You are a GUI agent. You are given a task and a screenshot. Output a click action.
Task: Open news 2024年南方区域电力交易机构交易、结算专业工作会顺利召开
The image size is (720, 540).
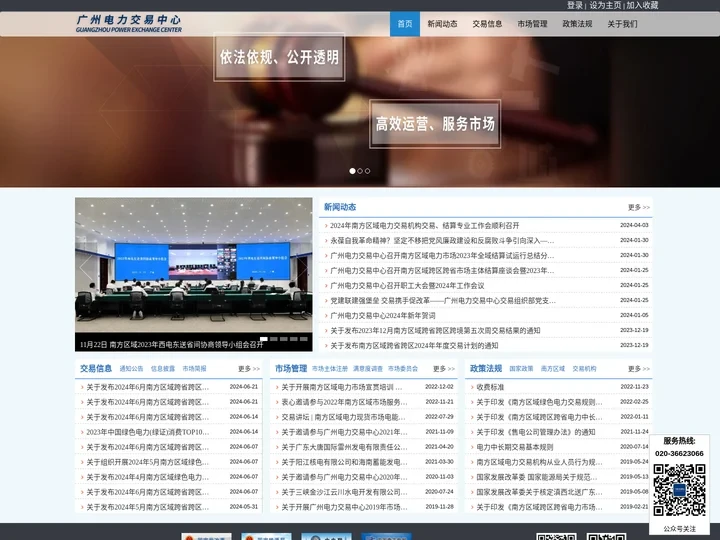point(425,225)
